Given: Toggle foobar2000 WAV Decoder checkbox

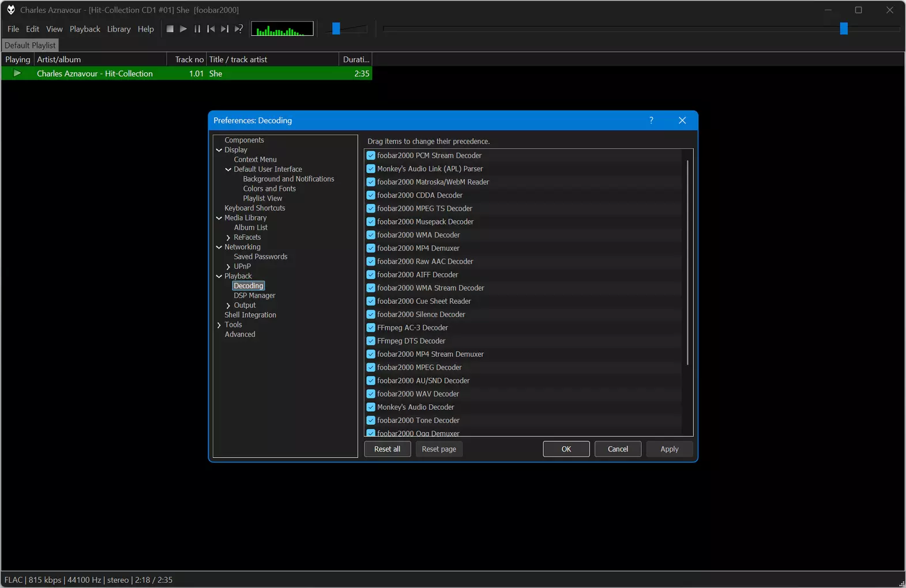Looking at the screenshot, I should coord(371,394).
